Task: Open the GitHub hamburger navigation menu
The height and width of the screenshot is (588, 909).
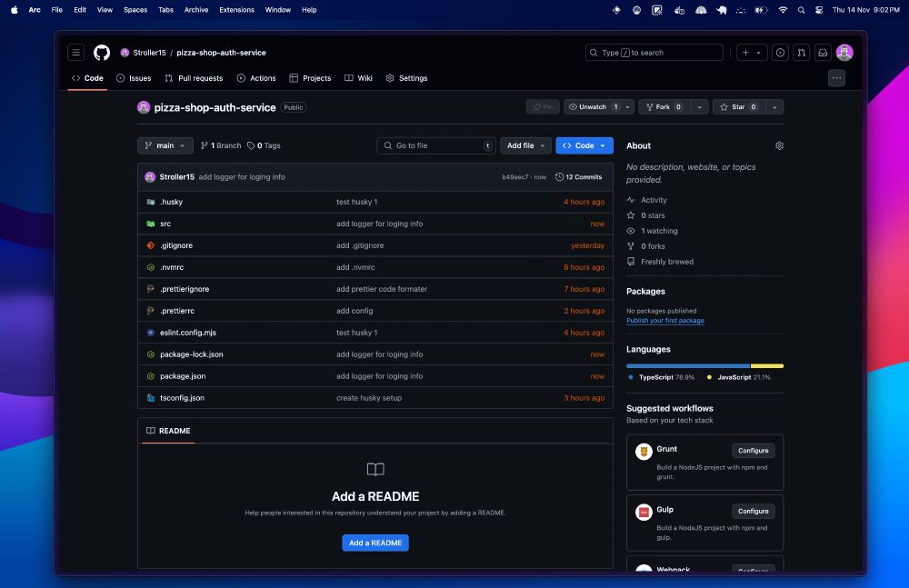Action: pos(76,53)
